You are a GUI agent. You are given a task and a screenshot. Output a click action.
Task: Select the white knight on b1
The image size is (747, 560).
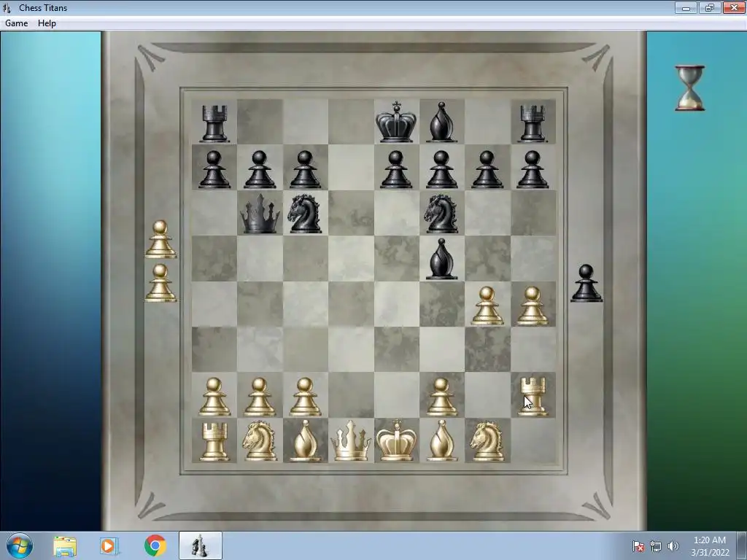click(x=260, y=440)
